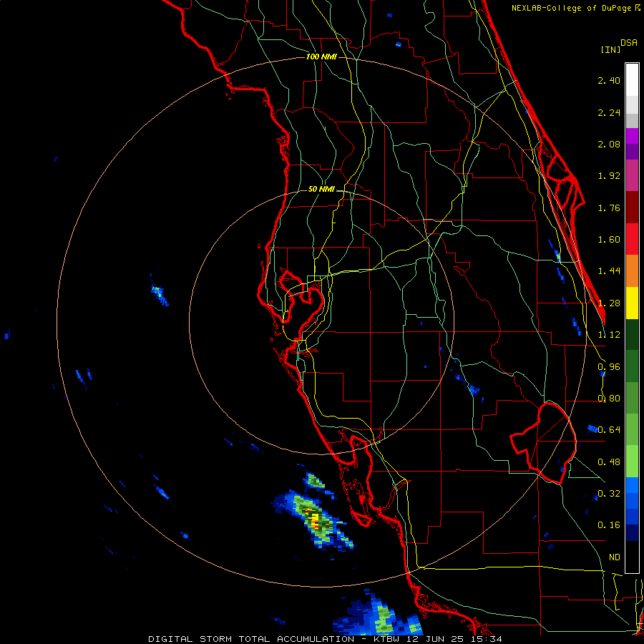Pick the white swatch at legend top
This screenshot has height=644, width=644.
[x=632, y=80]
